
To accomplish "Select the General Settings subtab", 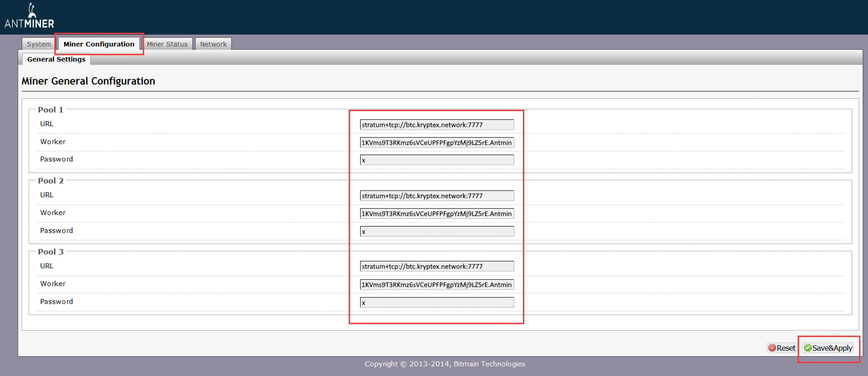I will (56, 59).
